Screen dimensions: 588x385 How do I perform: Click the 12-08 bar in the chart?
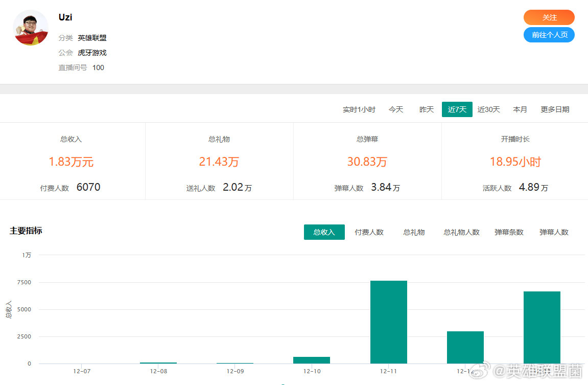[x=158, y=363]
